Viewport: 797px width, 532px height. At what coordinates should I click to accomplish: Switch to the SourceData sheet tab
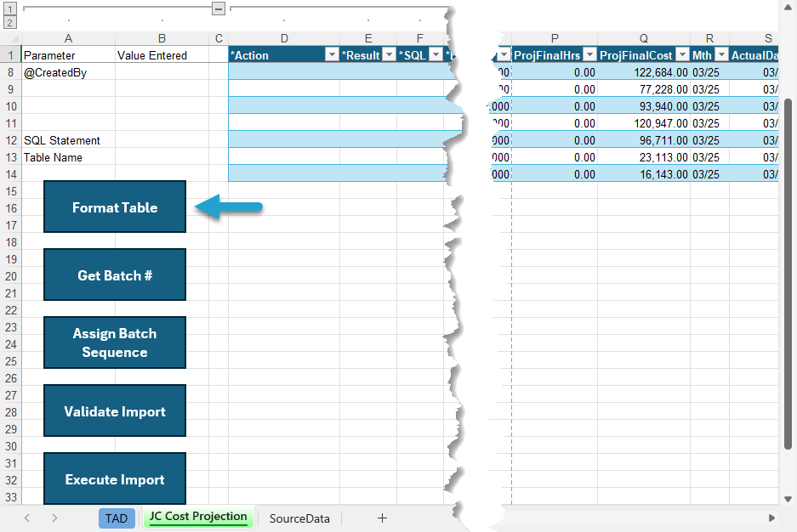[299, 518]
